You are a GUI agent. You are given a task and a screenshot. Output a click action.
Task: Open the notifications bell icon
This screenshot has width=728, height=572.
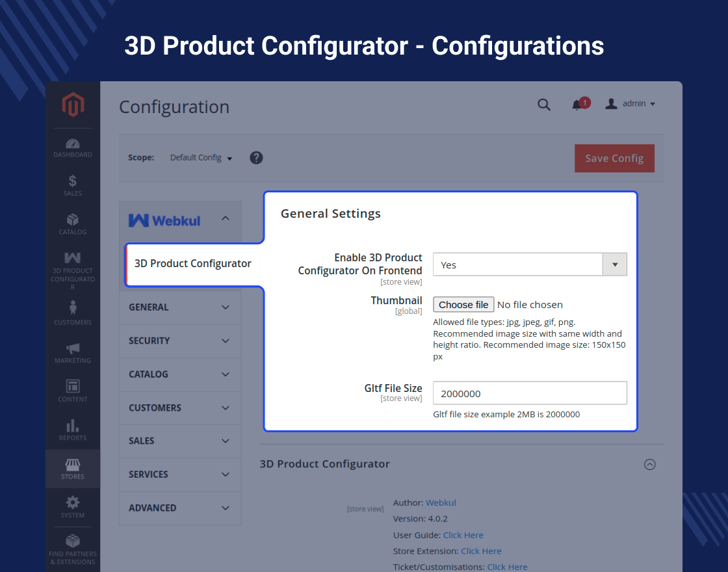coord(577,105)
